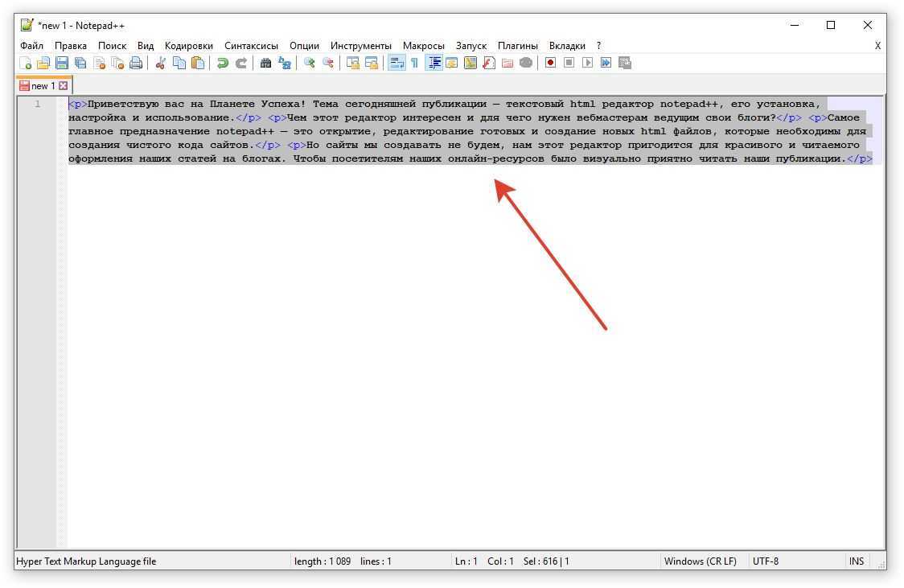This screenshot has height=588, width=904.
Task: Click the Zoom in icon
Action: [x=309, y=63]
